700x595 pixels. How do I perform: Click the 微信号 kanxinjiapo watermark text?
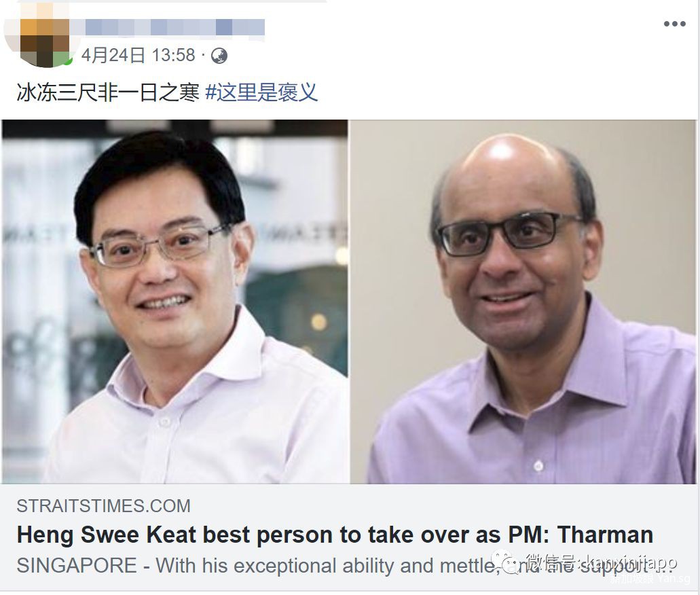pyautogui.click(x=602, y=562)
